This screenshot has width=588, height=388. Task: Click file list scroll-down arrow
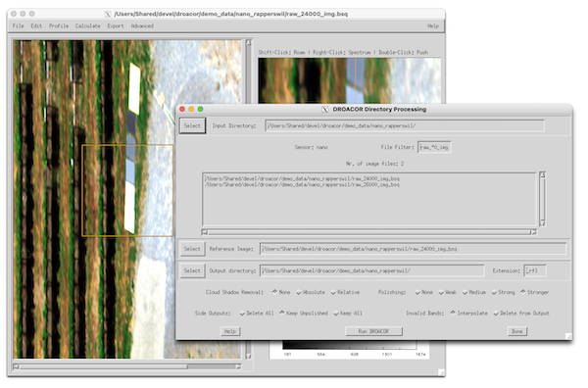coord(542,223)
